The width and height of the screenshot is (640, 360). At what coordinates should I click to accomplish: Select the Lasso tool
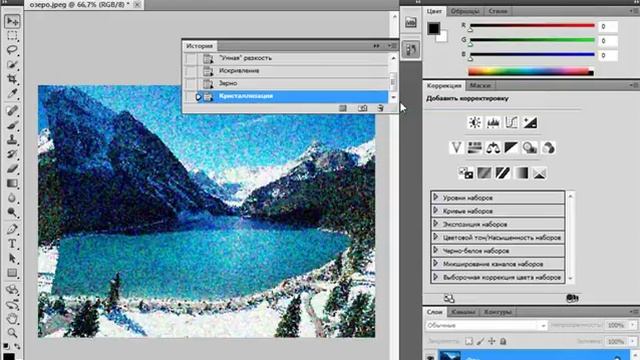tap(12, 50)
